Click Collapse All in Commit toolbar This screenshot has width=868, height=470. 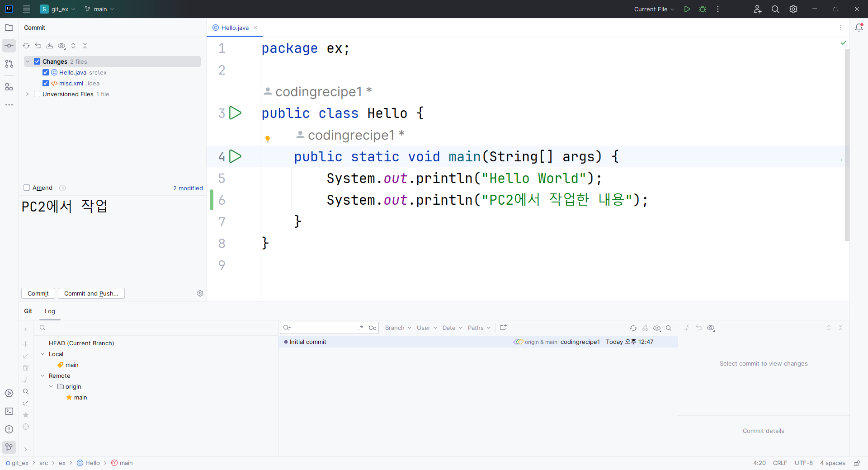coord(85,46)
